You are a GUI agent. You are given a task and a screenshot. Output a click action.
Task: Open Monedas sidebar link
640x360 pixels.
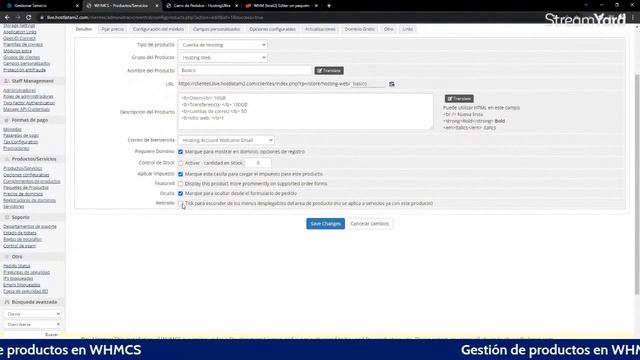(x=12, y=129)
